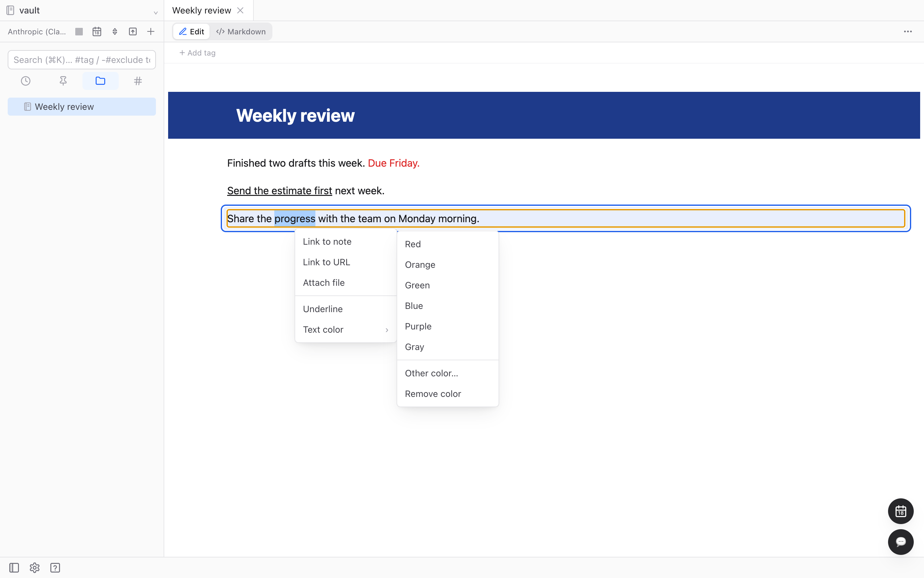Pick Blue text color
This screenshot has height=578, width=924.
[x=448, y=306]
